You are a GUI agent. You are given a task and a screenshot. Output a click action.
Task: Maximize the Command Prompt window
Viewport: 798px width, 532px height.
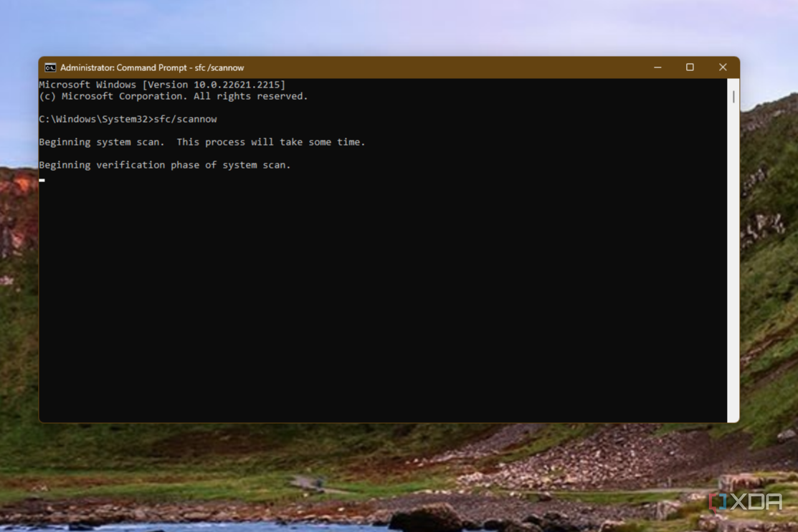pyautogui.click(x=690, y=67)
